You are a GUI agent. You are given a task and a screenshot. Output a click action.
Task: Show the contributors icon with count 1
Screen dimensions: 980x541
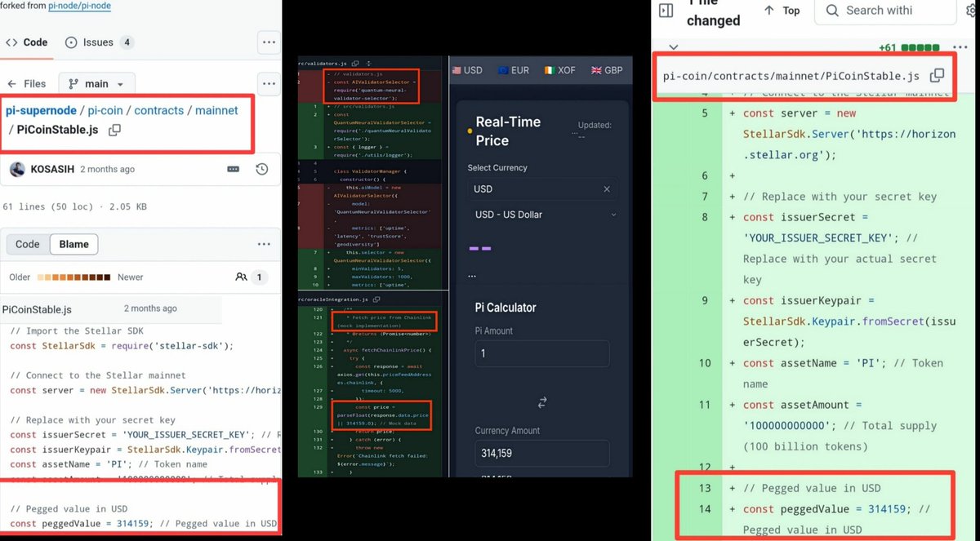point(250,277)
